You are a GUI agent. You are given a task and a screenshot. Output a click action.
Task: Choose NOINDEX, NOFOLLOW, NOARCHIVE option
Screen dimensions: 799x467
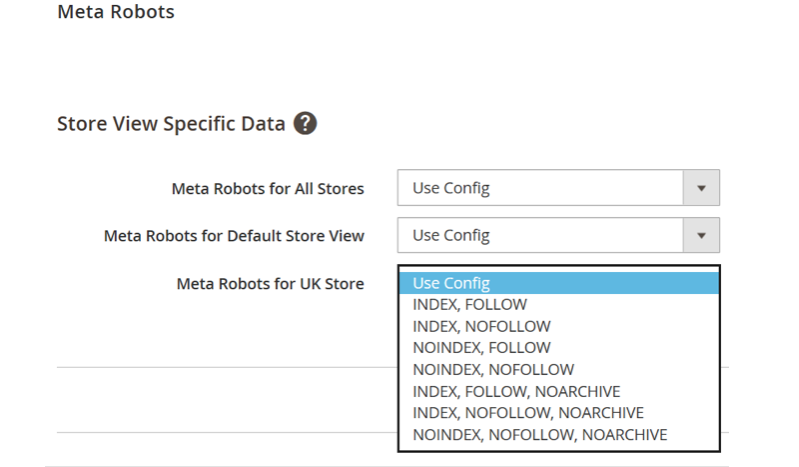pyautogui.click(x=559, y=435)
